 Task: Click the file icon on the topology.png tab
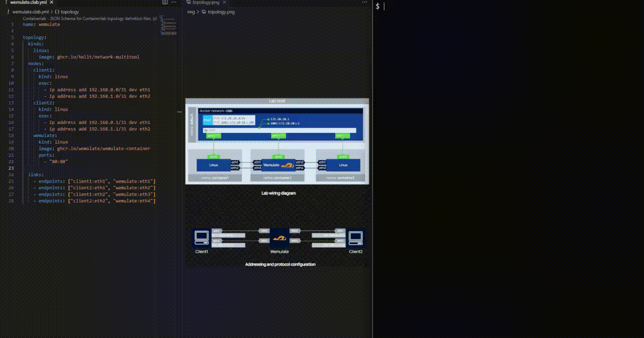coord(190,2)
